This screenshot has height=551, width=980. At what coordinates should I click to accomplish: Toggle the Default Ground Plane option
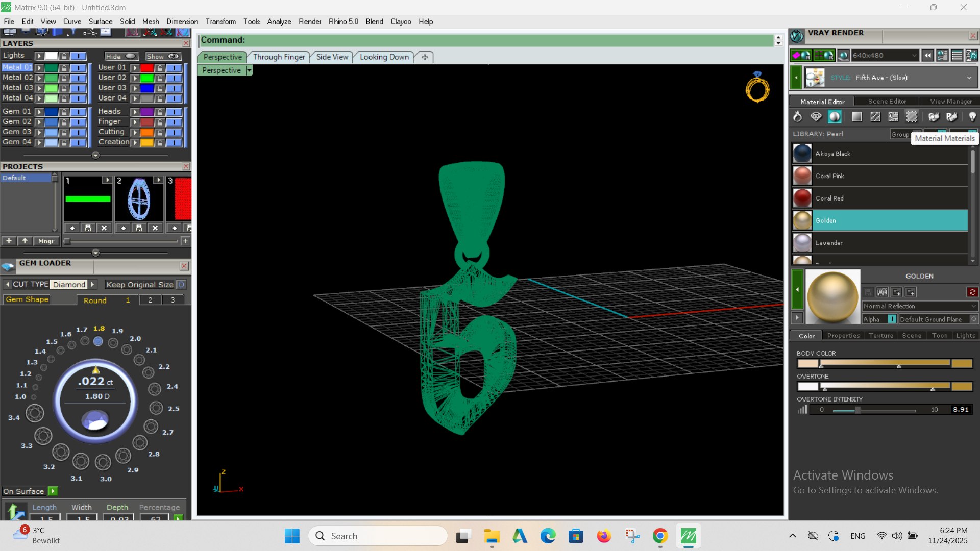(974, 319)
